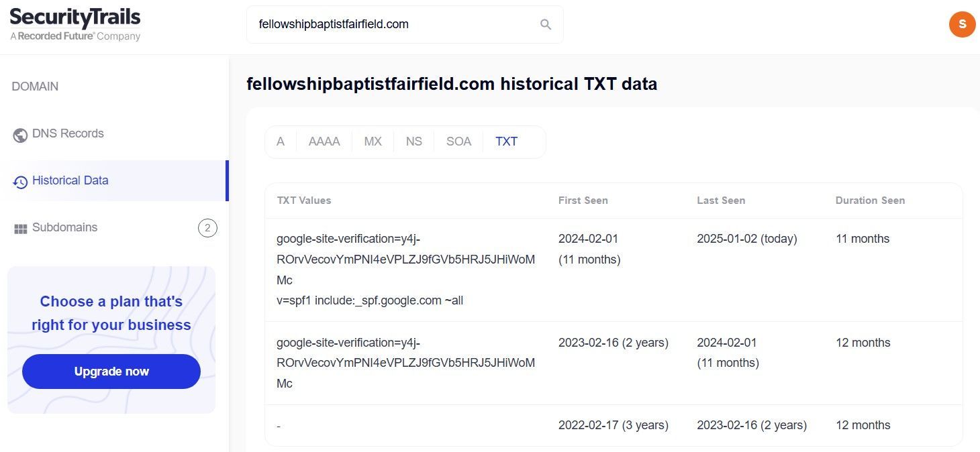Screen dimensions: 980x452
Task: Open the SOA history tab
Action: coord(459,142)
